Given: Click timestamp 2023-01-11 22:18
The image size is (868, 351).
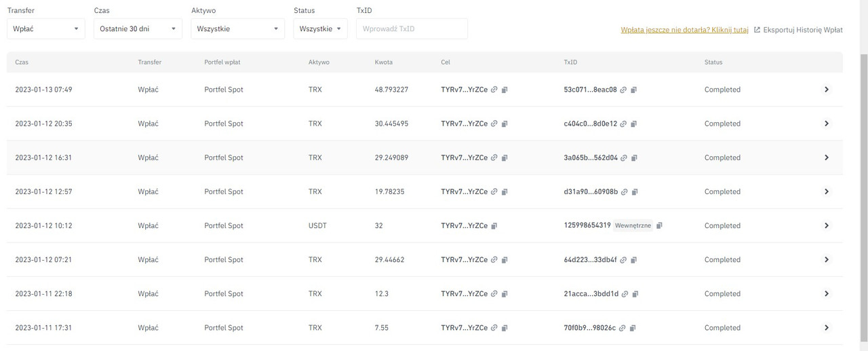Looking at the screenshot, I should 43,293.
